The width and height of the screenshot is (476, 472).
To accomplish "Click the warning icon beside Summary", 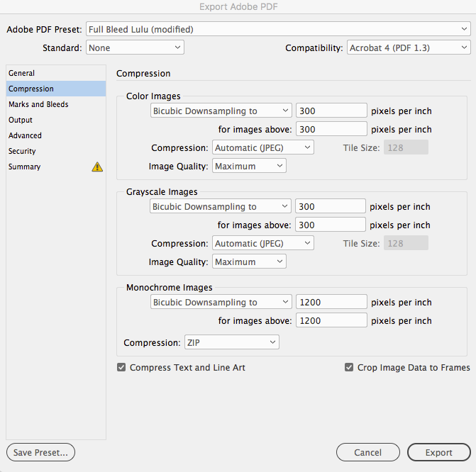I will coord(97,167).
